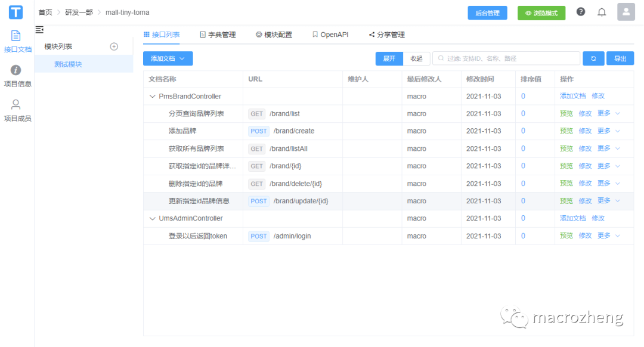This screenshot has height=347, width=644.
Task: Enable 浏览模式 toggle button
Action: (x=541, y=12)
